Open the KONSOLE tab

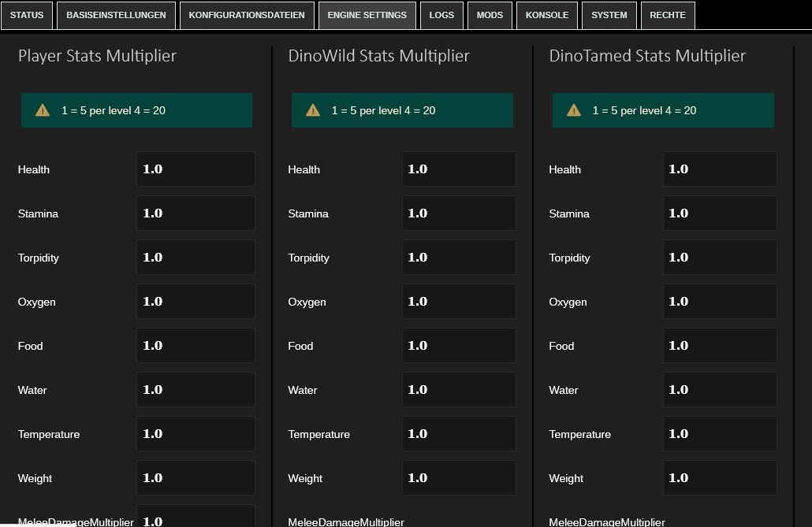[547, 15]
